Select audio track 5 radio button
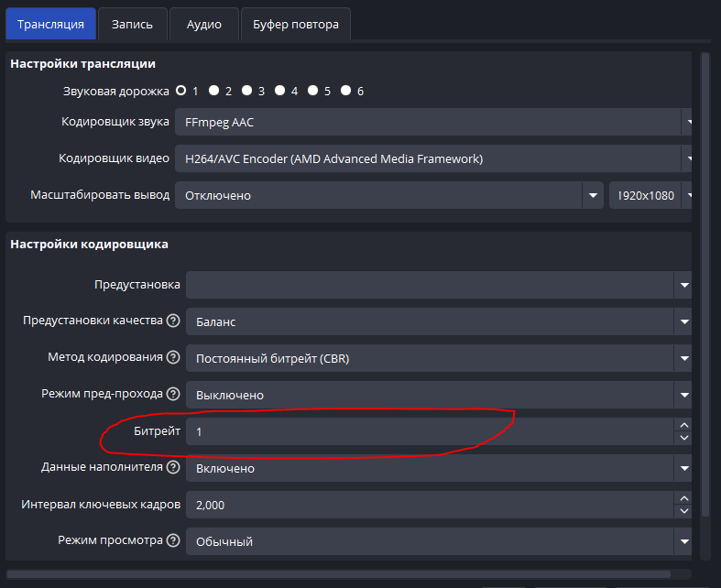 click(x=312, y=91)
